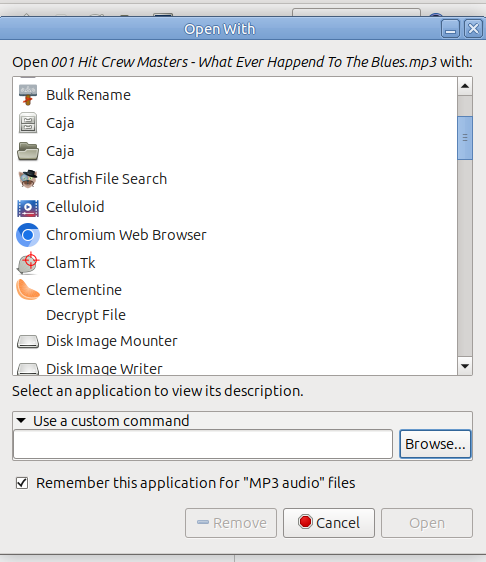Select Disk Image Writer list entry

tap(235, 368)
